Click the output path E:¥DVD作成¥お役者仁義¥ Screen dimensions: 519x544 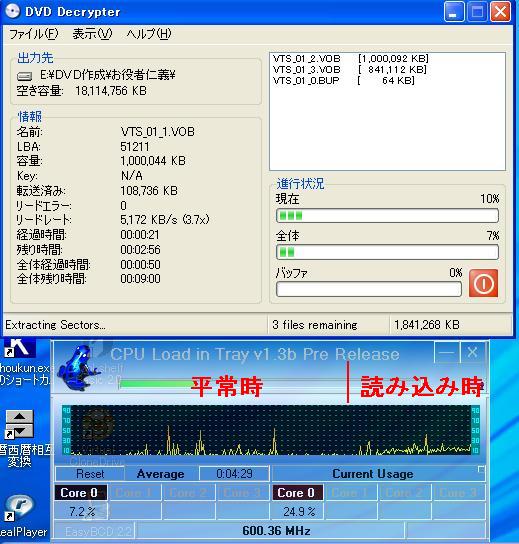(108, 75)
